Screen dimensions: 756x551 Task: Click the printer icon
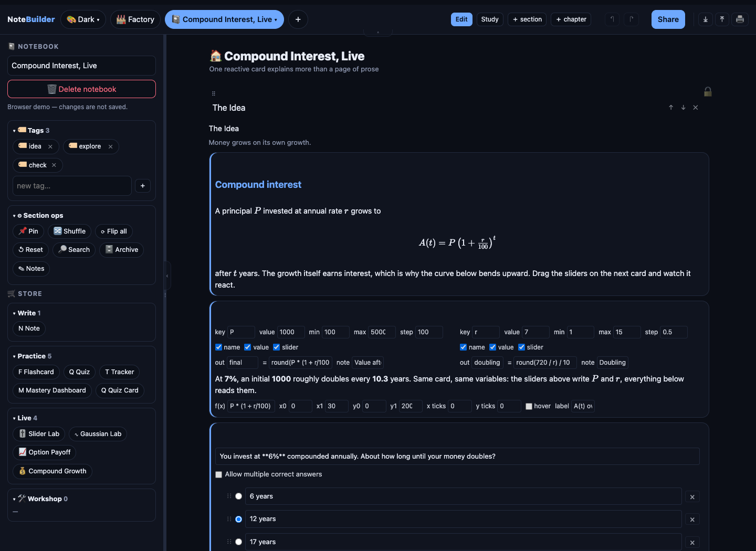click(x=740, y=19)
